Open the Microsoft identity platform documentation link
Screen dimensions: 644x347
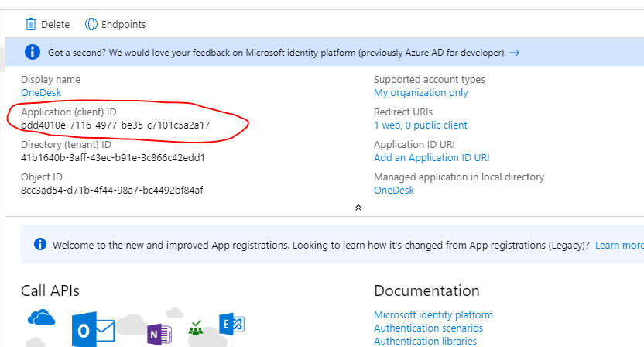click(x=433, y=315)
